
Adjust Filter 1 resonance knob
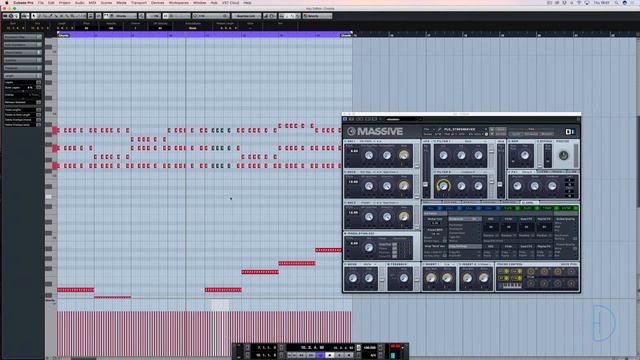[x=478, y=155]
